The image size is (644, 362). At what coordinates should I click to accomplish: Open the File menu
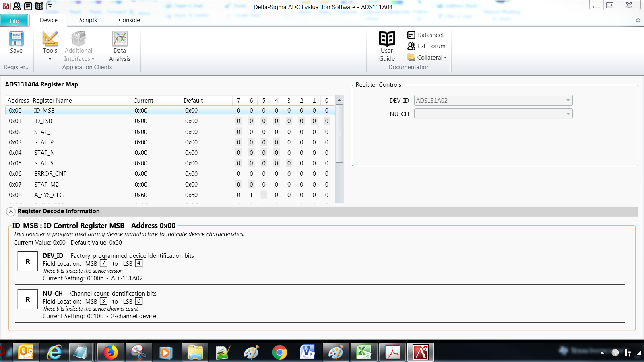click(x=14, y=21)
